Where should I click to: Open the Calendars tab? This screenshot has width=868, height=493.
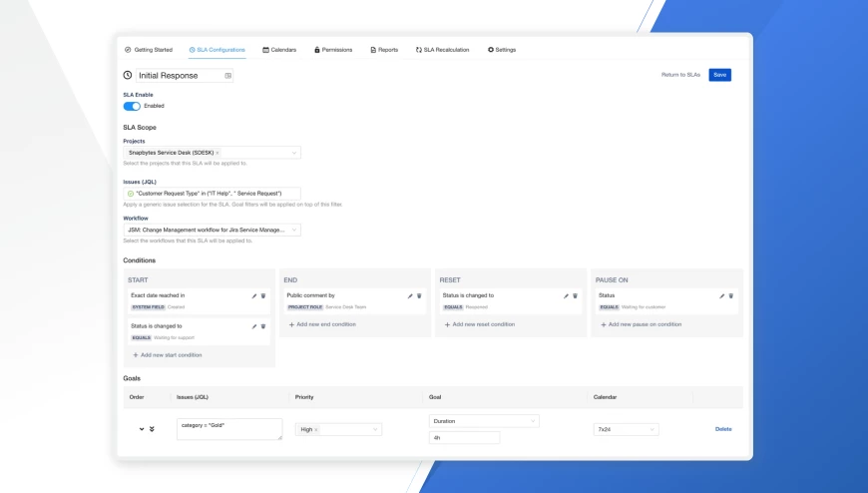tap(279, 50)
